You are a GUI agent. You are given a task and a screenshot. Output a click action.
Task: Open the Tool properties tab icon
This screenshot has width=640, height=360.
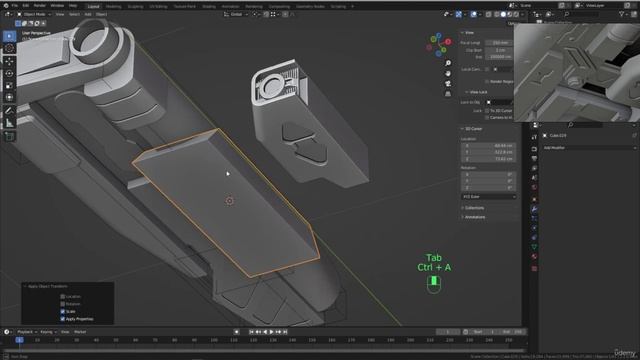tap(534, 138)
